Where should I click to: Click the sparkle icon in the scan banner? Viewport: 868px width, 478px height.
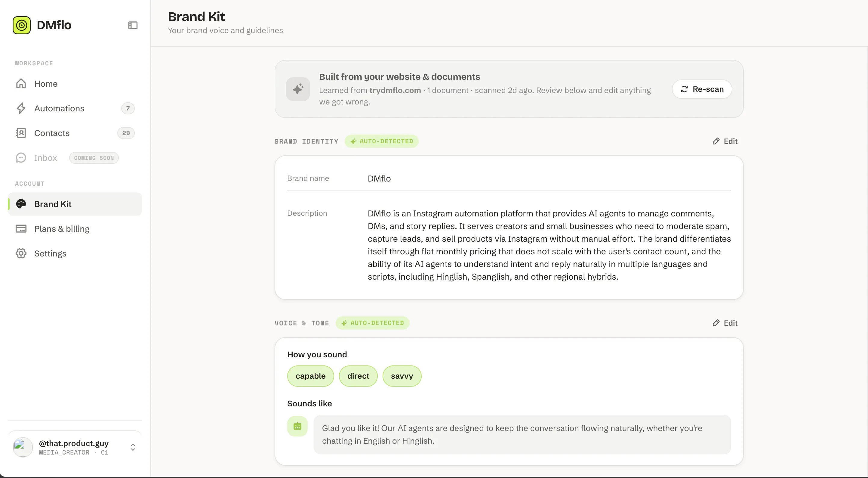tap(298, 89)
